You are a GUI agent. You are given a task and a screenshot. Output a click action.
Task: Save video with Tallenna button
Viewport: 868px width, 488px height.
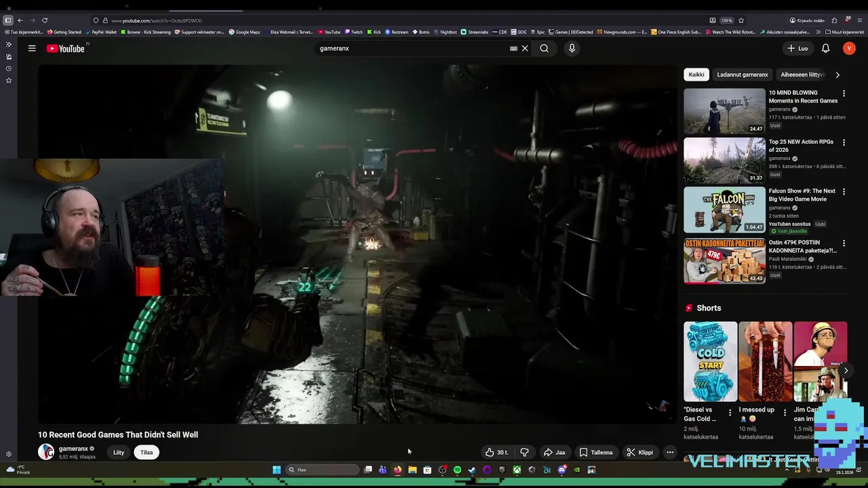[595, 452]
